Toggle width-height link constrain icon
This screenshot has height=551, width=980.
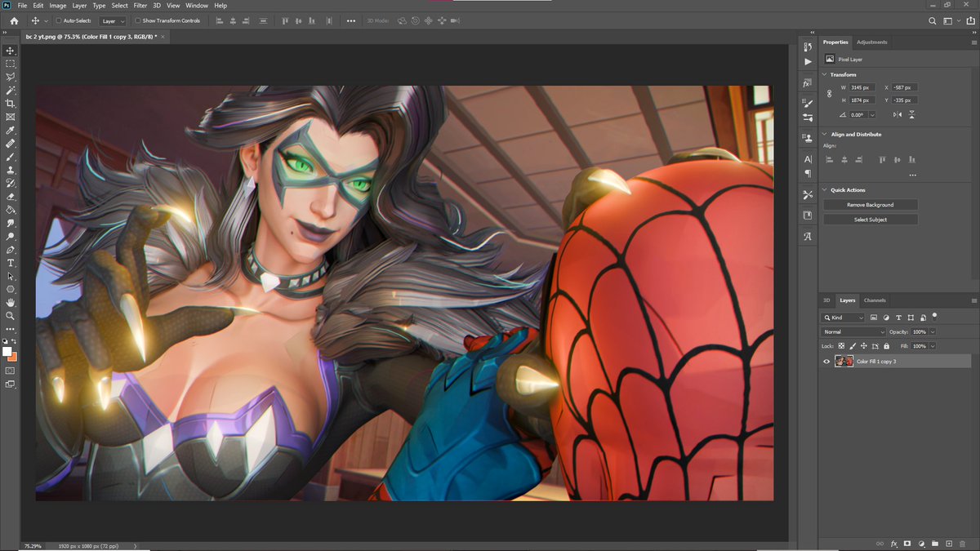pyautogui.click(x=830, y=94)
